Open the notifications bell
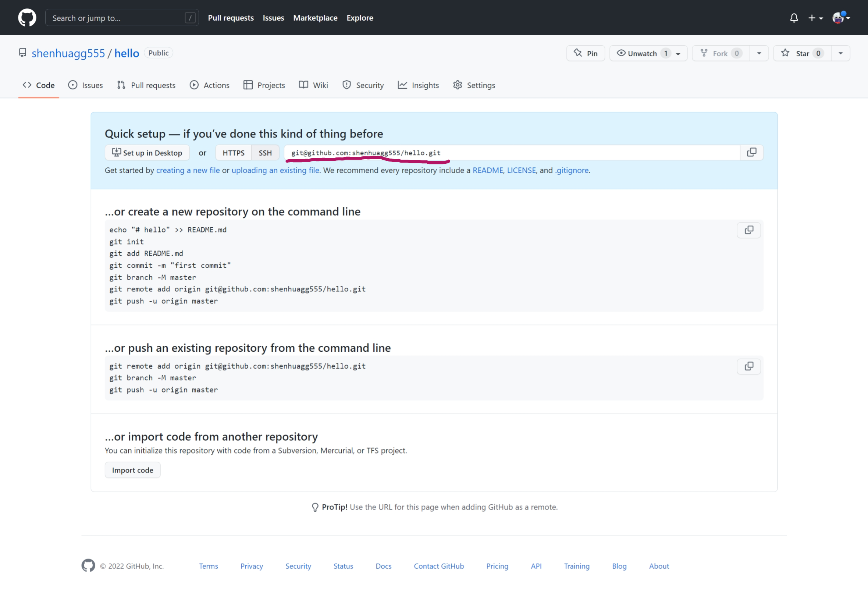The image size is (868, 600). click(794, 18)
